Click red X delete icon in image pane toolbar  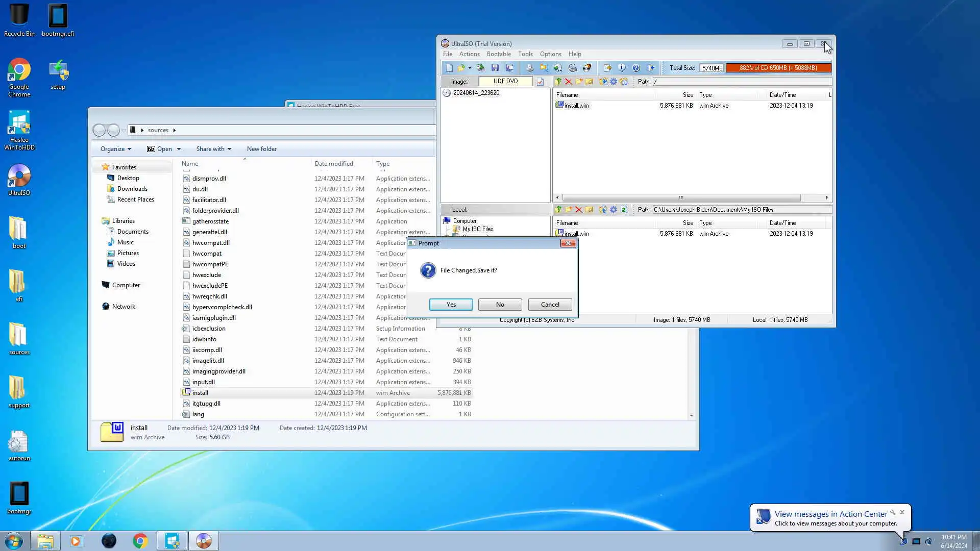569,82
